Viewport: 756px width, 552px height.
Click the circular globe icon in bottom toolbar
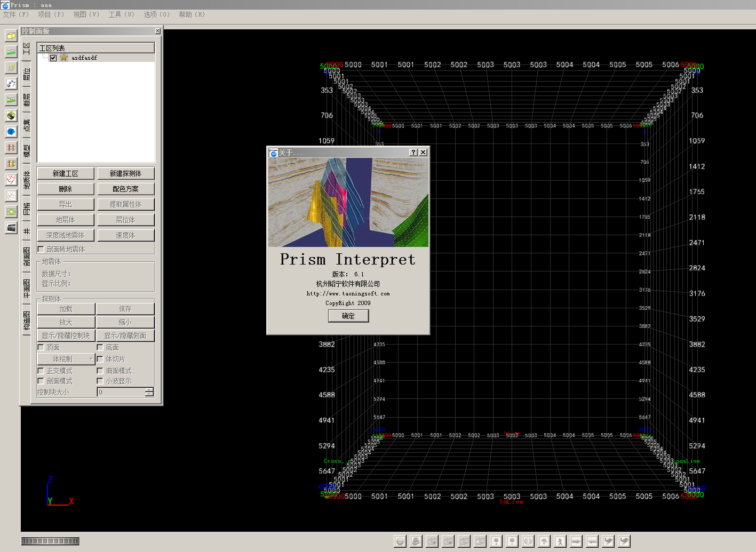point(528,541)
